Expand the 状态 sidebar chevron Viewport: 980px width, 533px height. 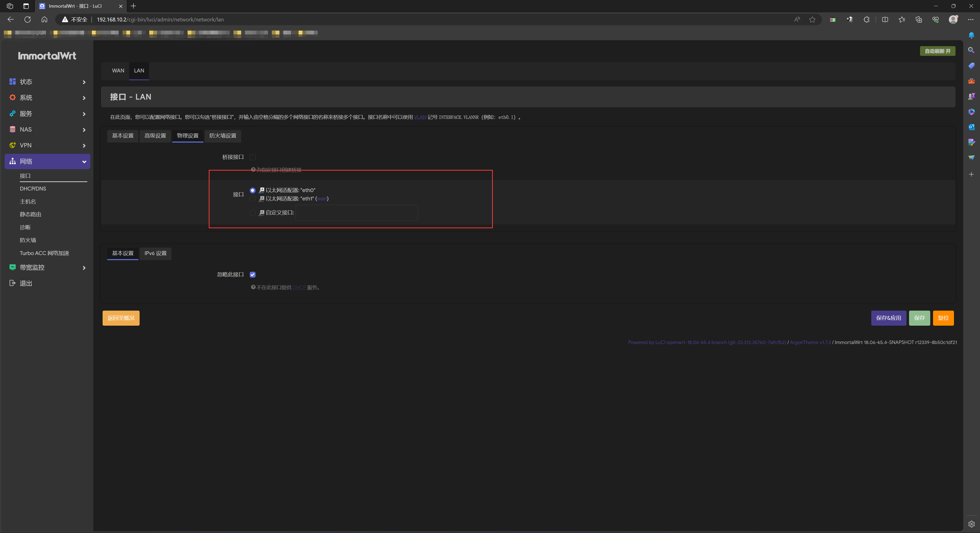[84, 82]
